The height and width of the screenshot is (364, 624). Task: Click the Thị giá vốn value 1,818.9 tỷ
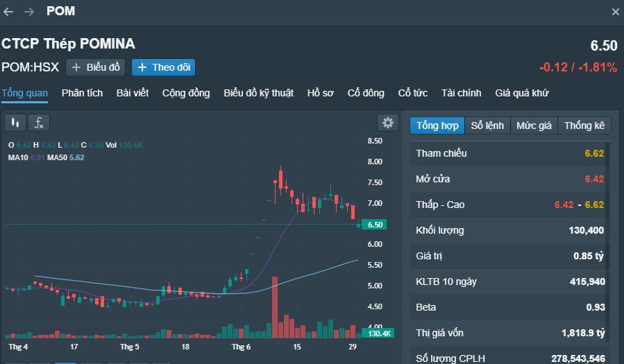point(583,333)
